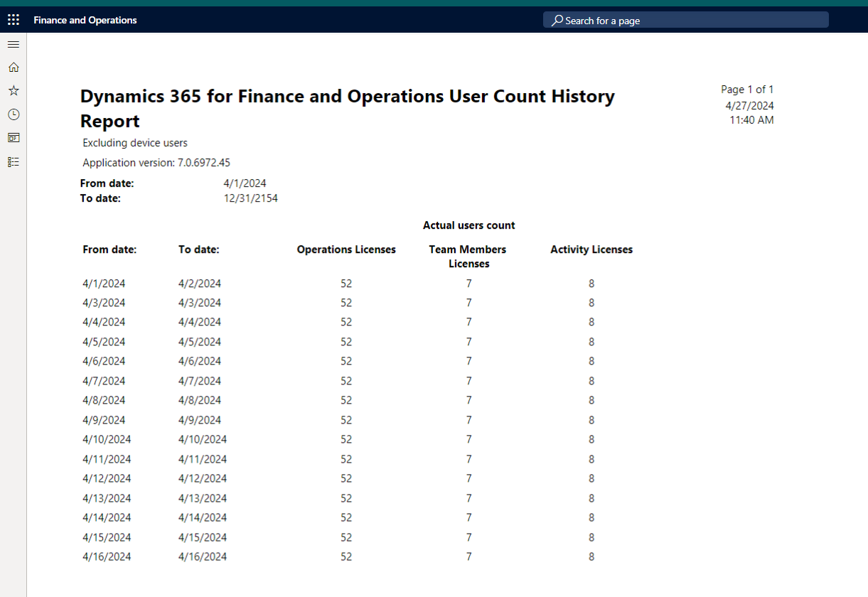This screenshot has height=597, width=868.
Task: Click Team Members 7 in 4/6/2024 row
Action: (469, 361)
